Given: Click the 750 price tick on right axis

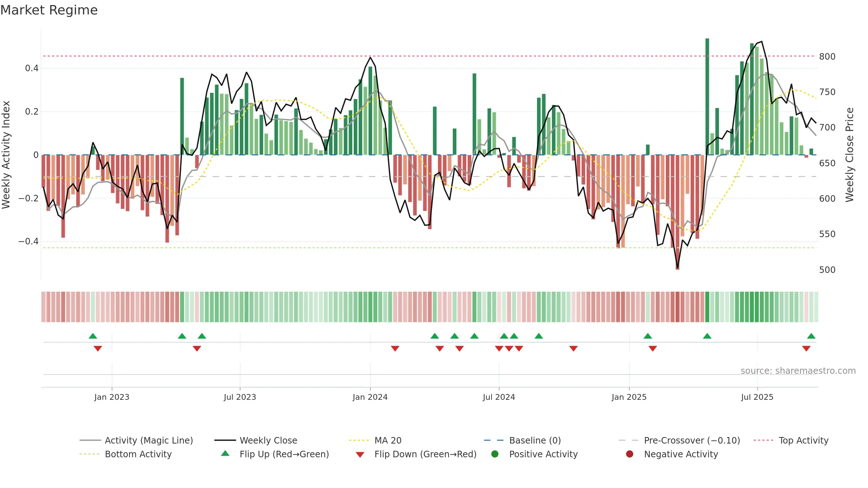Looking at the screenshot, I should point(827,92).
